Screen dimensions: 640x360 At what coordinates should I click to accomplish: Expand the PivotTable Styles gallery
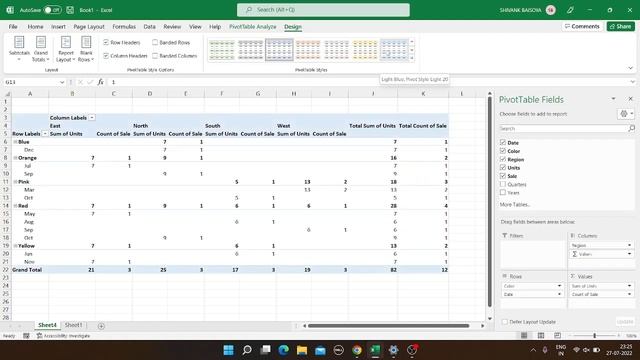click(411, 58)
